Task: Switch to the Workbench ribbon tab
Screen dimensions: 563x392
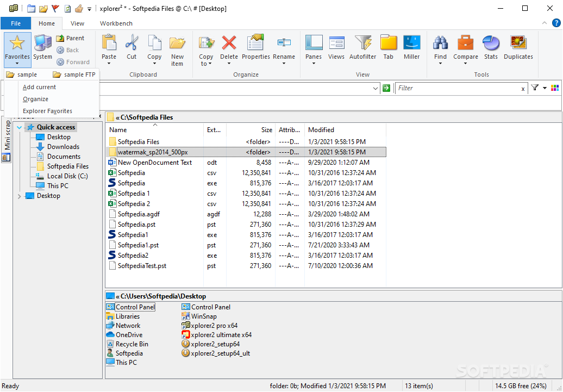Action: (x=116, y=23)
